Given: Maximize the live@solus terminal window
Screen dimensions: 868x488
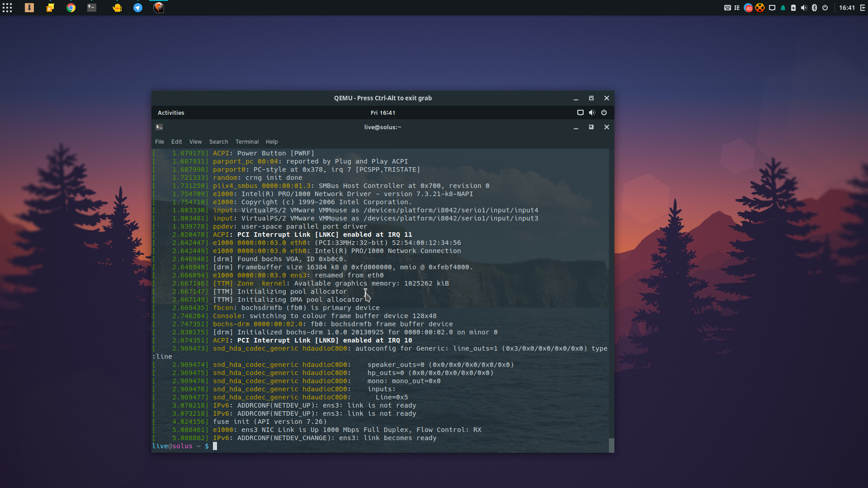Looking at the screenshot, I should [x=591, y=127].
